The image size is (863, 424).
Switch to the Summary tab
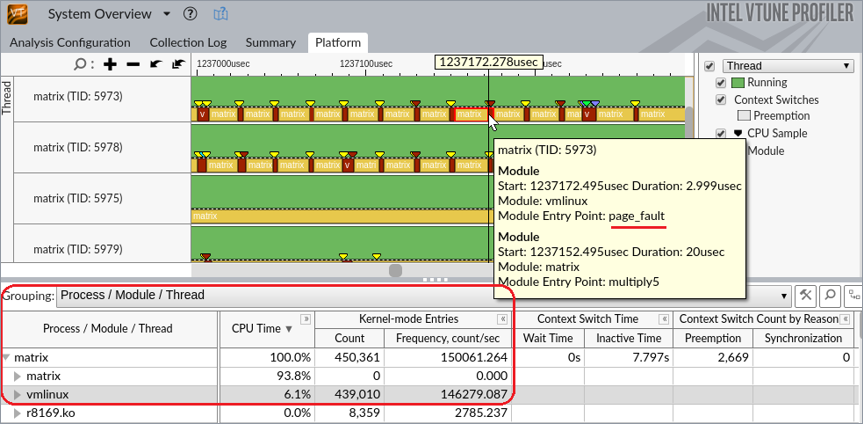(x=270, y=43)
